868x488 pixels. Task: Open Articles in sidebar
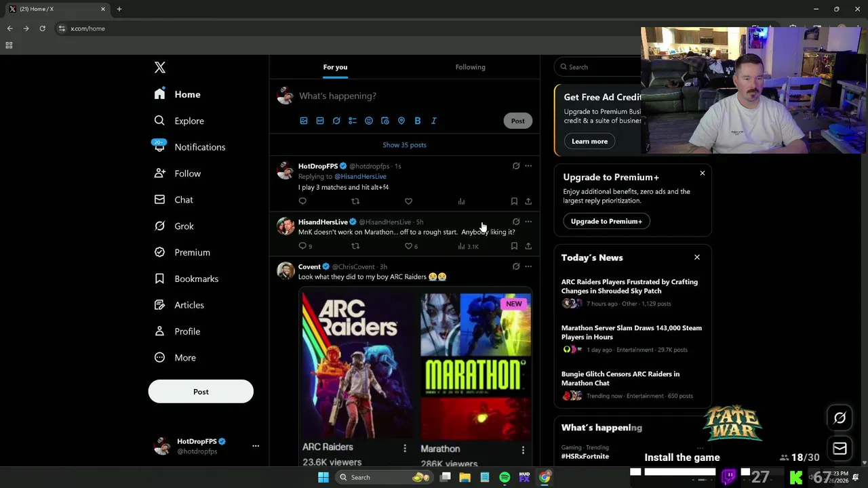(179, 305)
